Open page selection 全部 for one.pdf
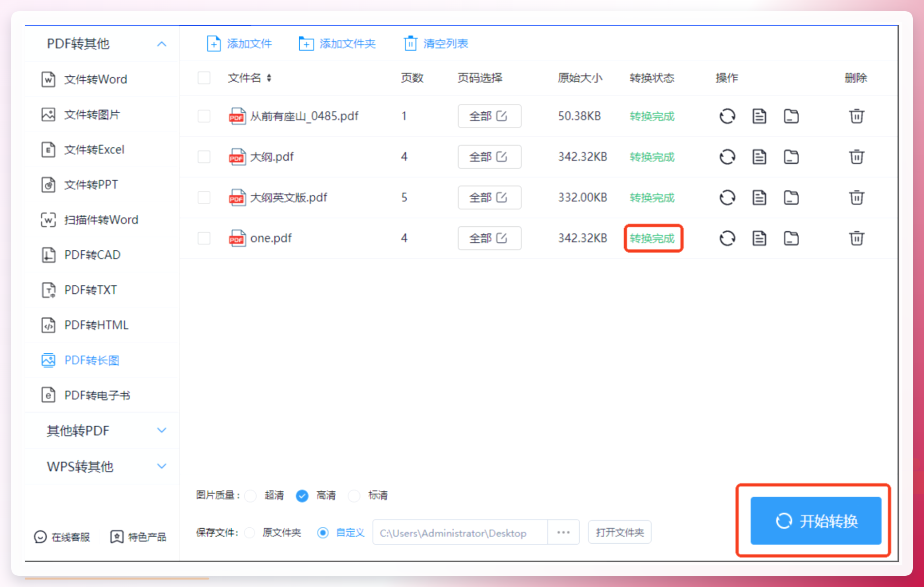This screenshot has width=924, height=587. click(x=489, y=238)
